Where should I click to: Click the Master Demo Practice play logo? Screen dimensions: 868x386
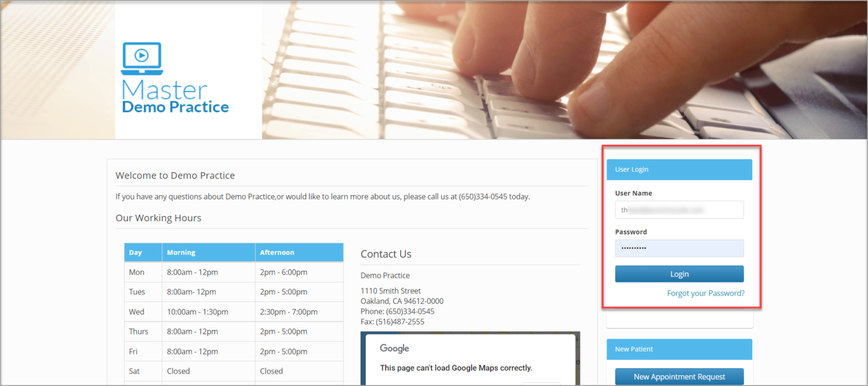141,57
